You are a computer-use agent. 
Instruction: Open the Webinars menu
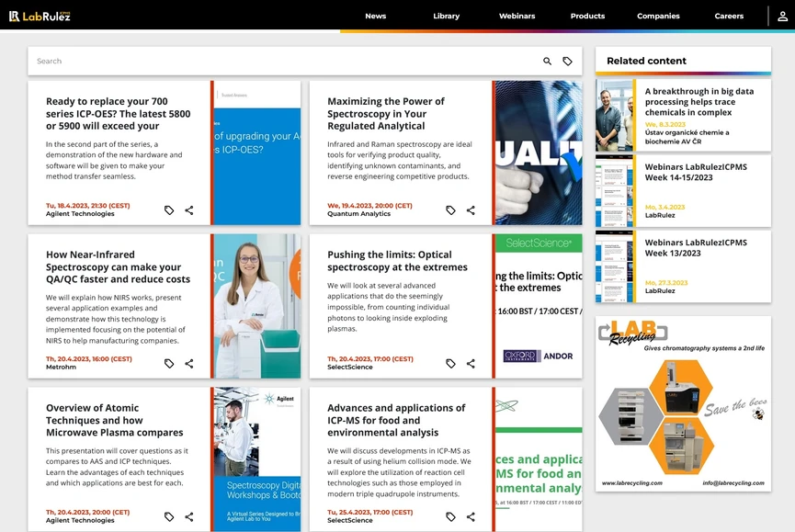pyautogui.click(x=517, y=17)
